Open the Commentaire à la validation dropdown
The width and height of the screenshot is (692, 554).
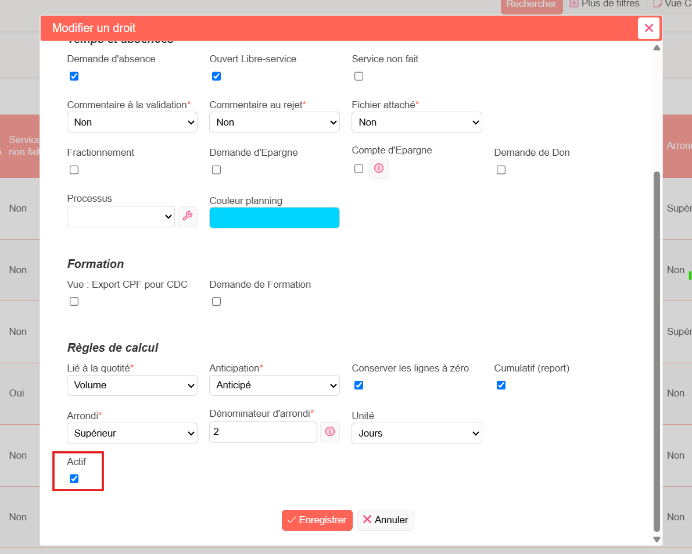pyautogui.click(x=132, y=122)
